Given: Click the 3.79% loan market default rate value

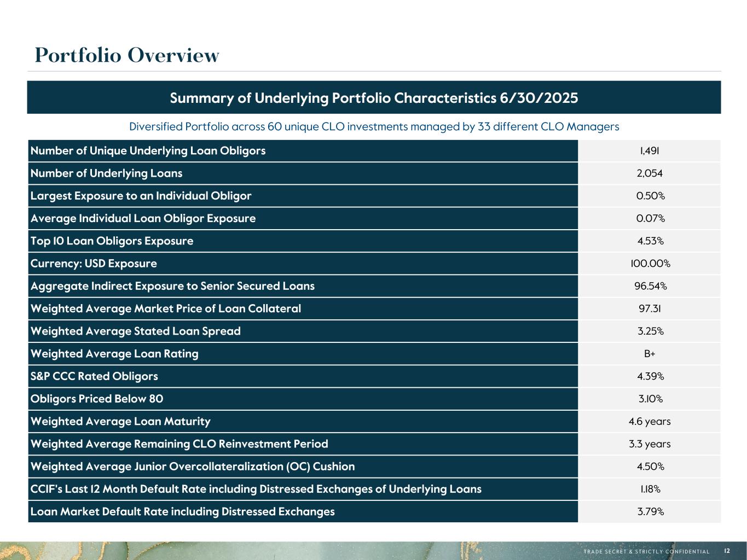Looking at the screenshot, I should [650, 512].
